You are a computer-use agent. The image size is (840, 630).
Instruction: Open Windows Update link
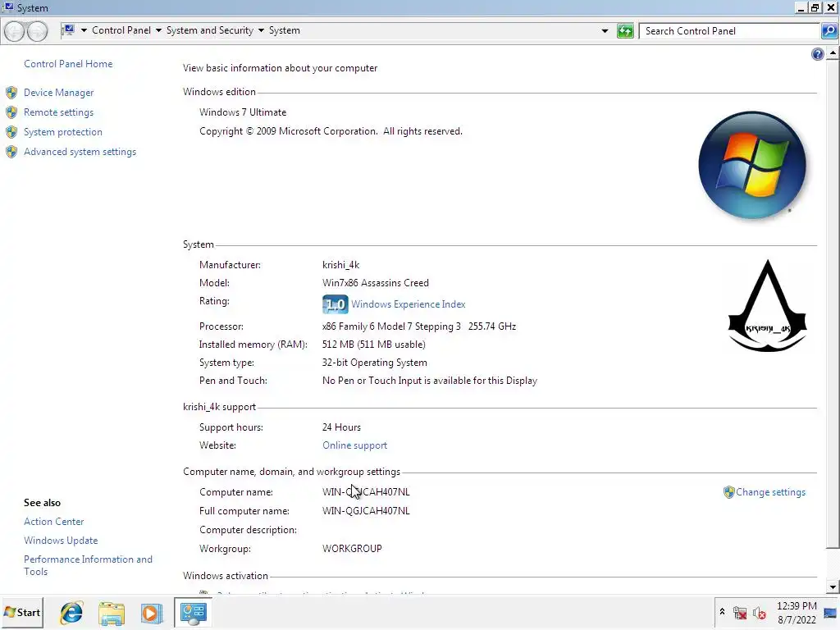coord(61,541)
